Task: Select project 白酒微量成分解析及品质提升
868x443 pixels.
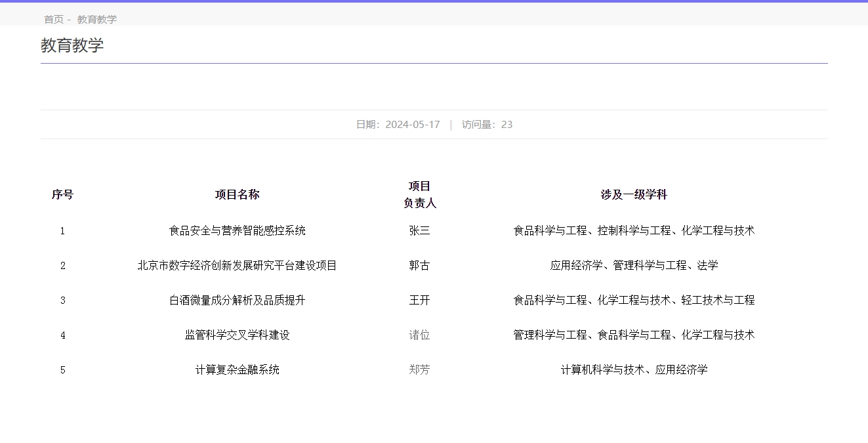Action: pyautogui.click(x=237, y=301)
